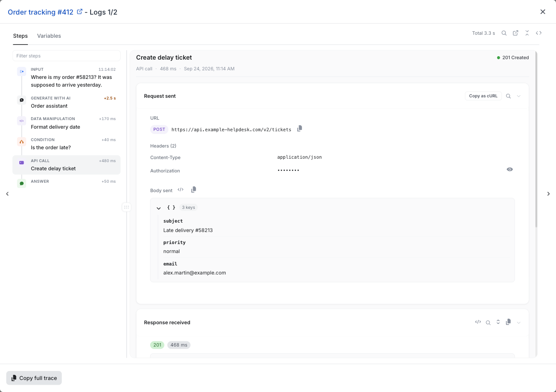
Task: Select the 'Where is my order #58213' input step
Action: (66, 78)
